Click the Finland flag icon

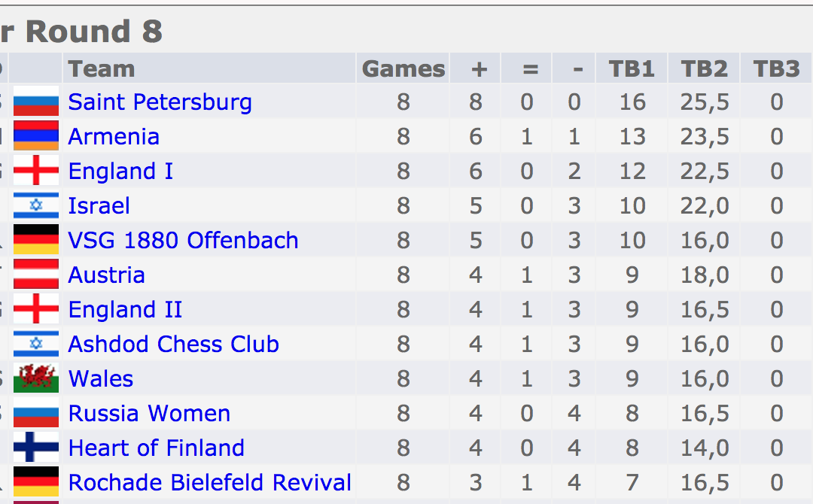tap(36, 447)
